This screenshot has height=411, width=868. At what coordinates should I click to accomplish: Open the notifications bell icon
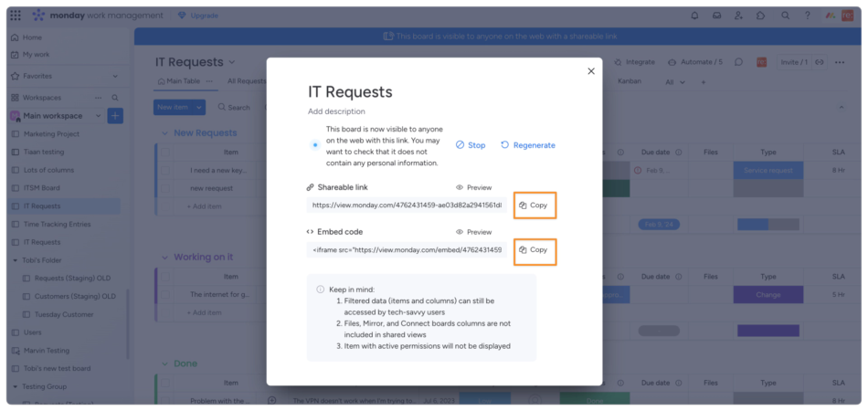694,16
